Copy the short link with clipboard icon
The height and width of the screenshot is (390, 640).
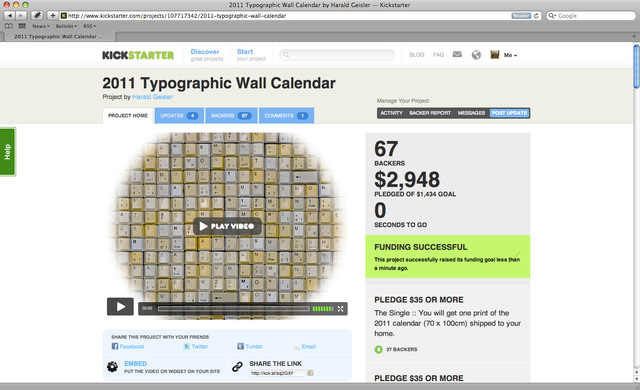click(x=310, y=373)
